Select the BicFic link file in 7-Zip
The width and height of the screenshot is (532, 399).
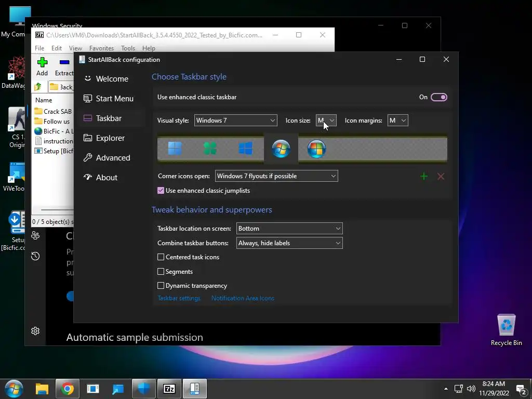click(54, 131)
